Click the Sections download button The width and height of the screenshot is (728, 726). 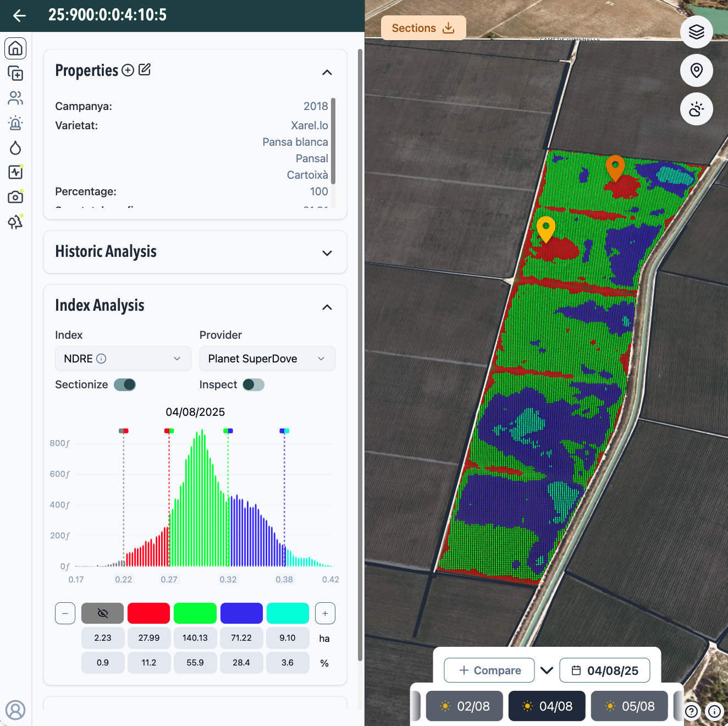(423, 28)
